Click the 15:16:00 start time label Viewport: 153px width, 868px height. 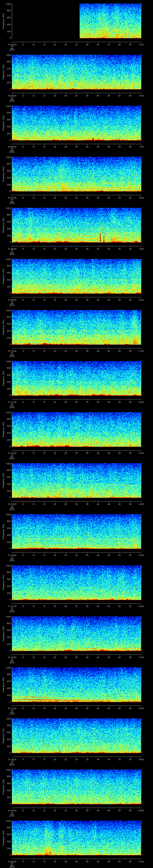(12, 657)
